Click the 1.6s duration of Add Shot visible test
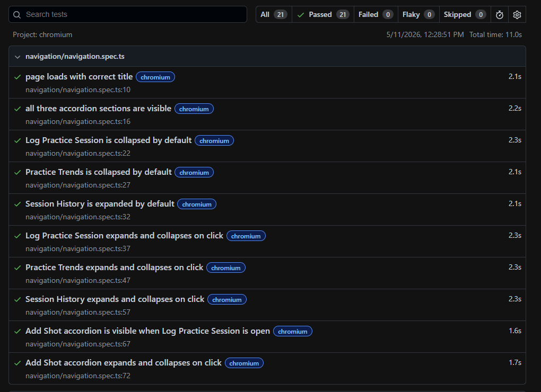 pos(515,331)
